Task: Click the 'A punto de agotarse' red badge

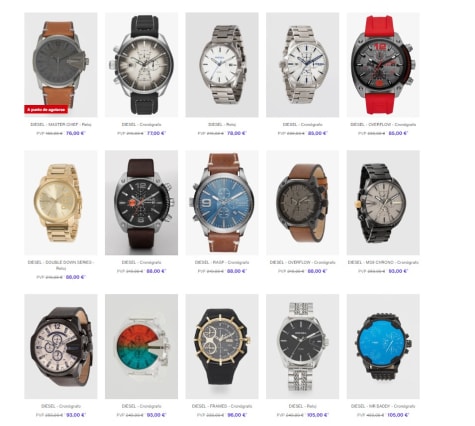Action: pyautogui.click(x=46, y=109)
